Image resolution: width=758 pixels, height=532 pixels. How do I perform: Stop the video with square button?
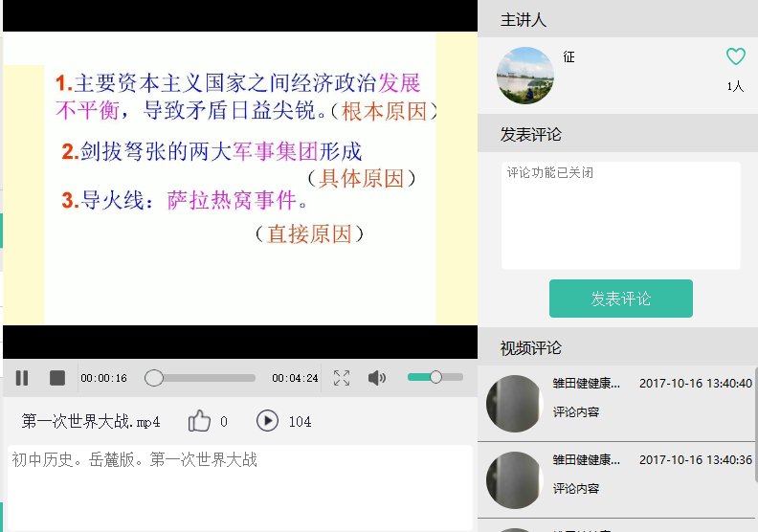[57, 378]
